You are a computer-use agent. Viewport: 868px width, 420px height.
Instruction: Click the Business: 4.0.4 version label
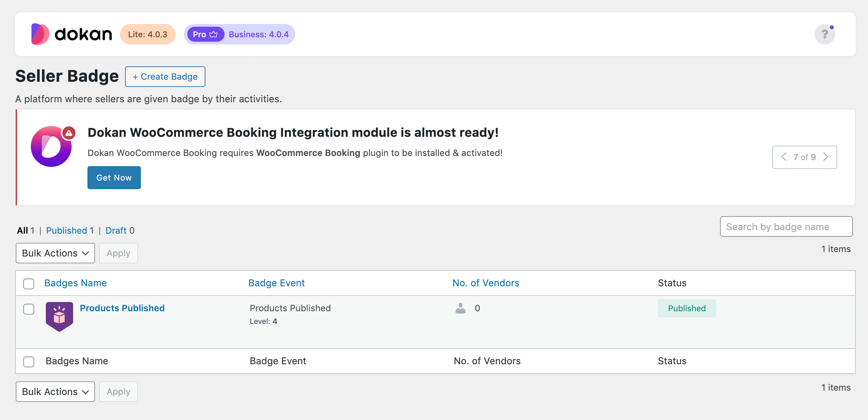coord(259,34)
